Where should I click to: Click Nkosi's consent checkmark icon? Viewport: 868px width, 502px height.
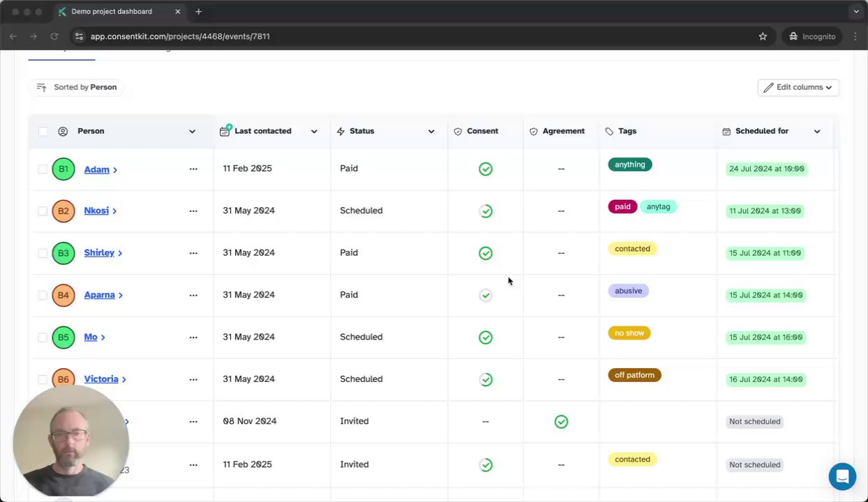click(x=486, y=211)
